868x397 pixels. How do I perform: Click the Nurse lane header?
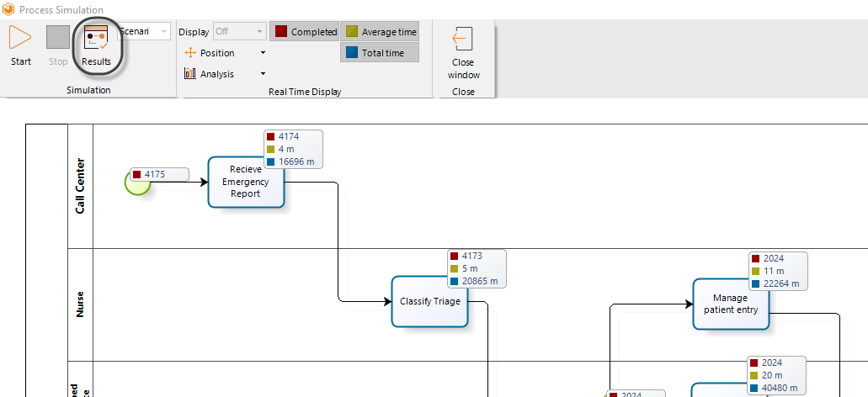click(80, 304)
